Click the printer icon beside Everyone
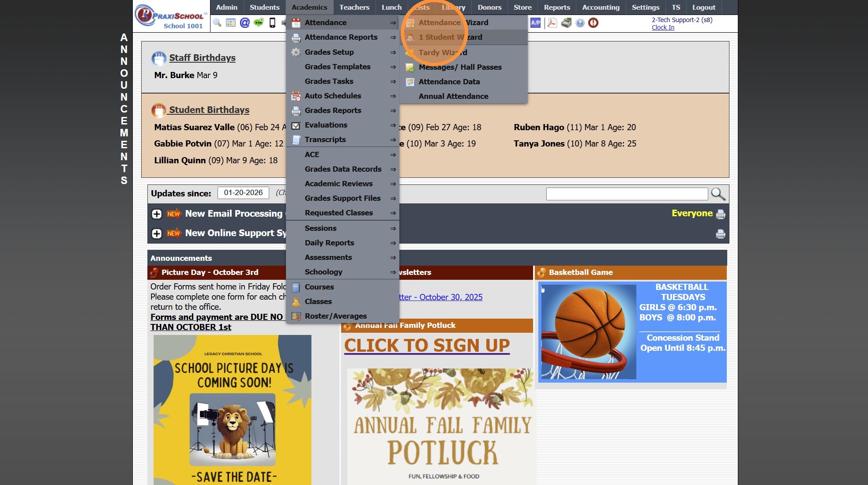This screenshot has width=868, height=485. (x=721, y=214)
